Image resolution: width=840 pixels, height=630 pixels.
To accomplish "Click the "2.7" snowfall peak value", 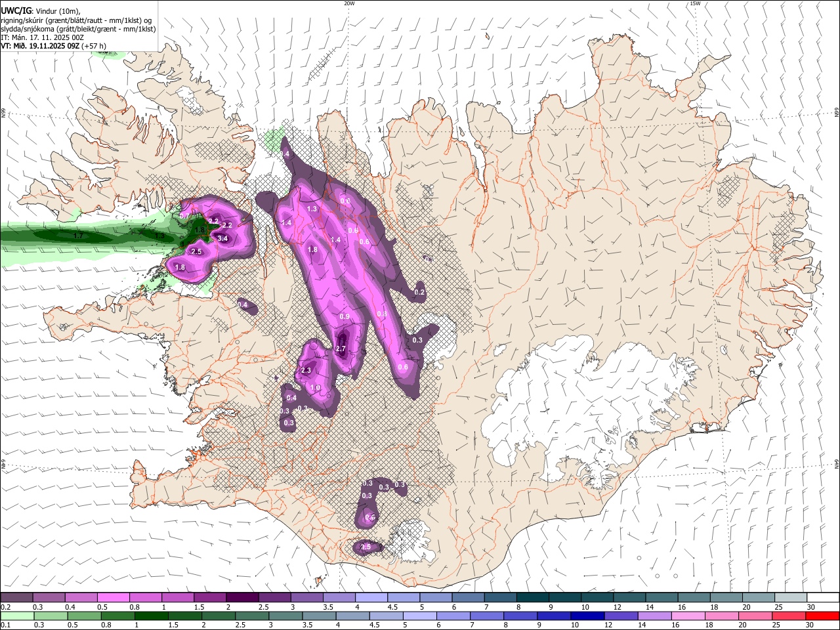I will coord(341,349).
